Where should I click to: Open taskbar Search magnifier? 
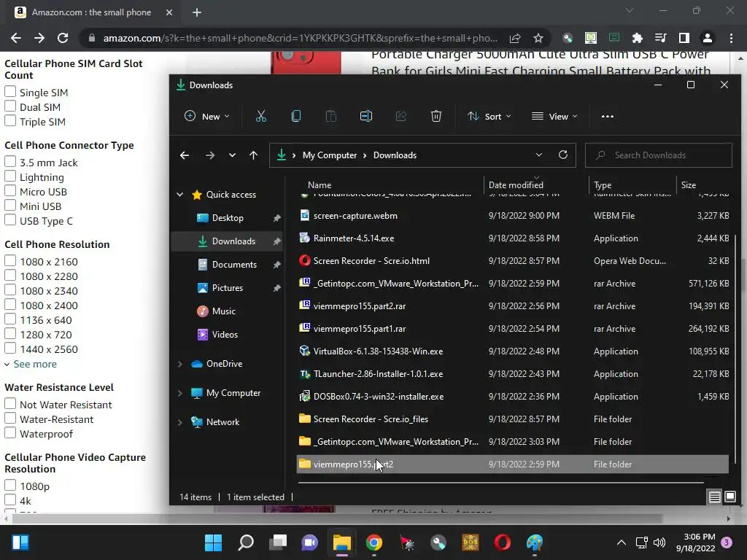point(245,542)
